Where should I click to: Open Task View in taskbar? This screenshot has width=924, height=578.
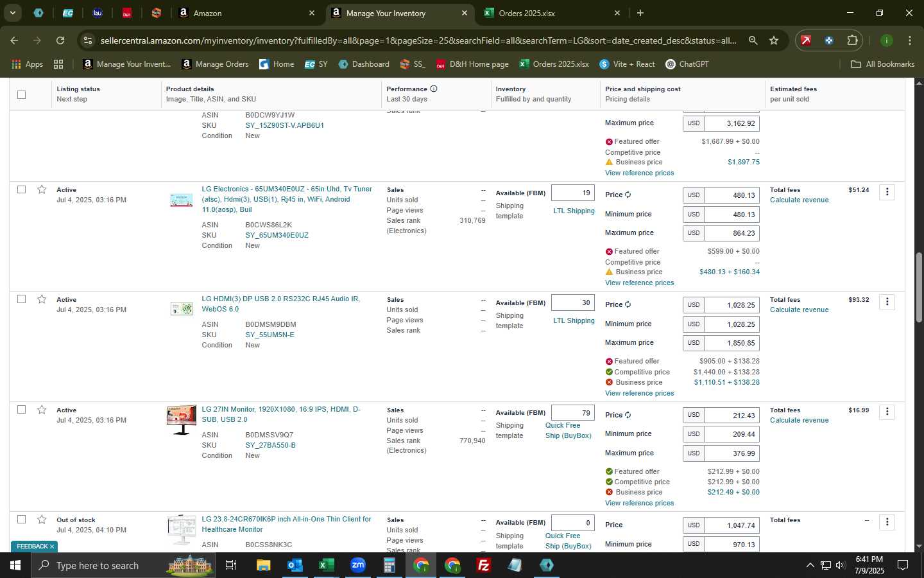tap(230, 565)
